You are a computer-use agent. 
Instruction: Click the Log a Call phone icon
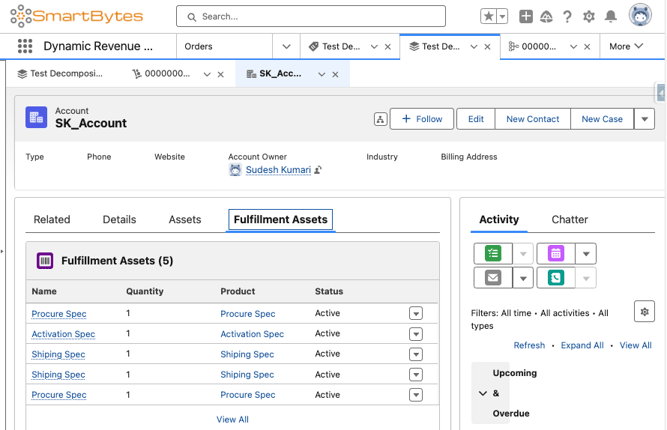coord(556,278)
